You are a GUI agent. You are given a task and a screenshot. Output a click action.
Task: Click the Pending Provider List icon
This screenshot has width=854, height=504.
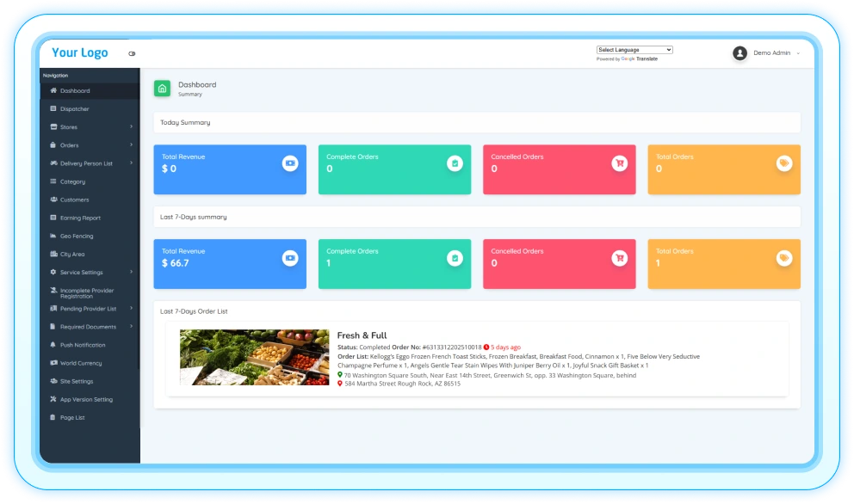tap(53, 308)
